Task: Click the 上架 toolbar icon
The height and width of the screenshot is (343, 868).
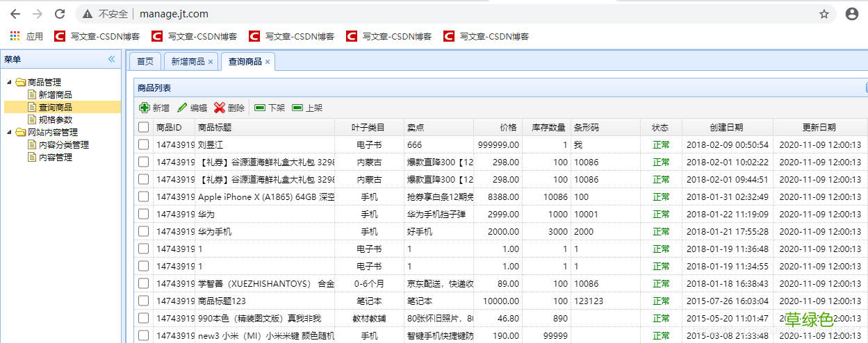Action: 297,108
